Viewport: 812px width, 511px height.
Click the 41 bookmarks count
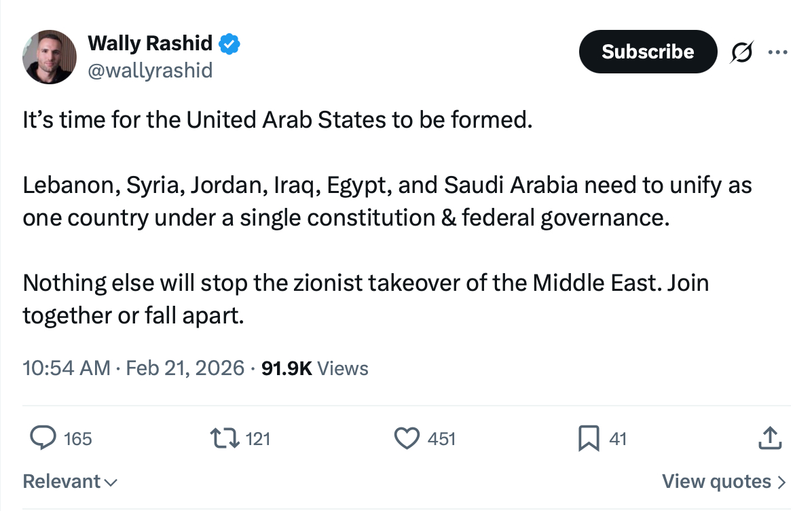point(617,439)
